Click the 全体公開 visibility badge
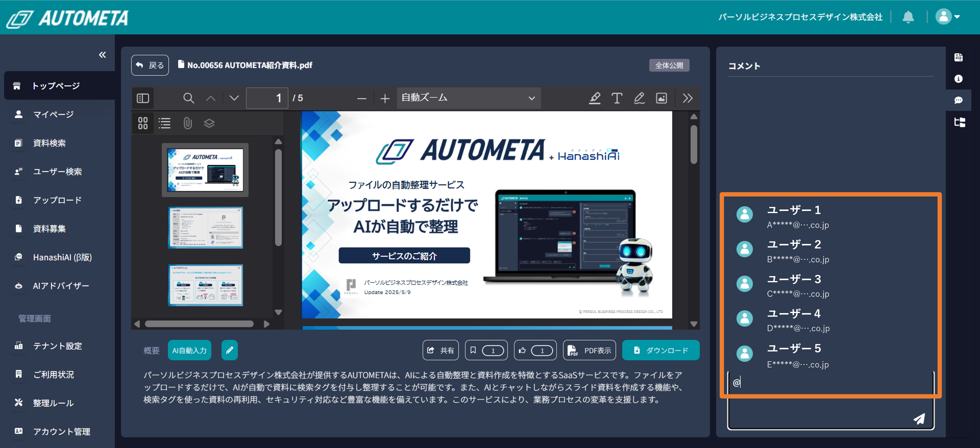The image size is (980, 448). (669, 65)
